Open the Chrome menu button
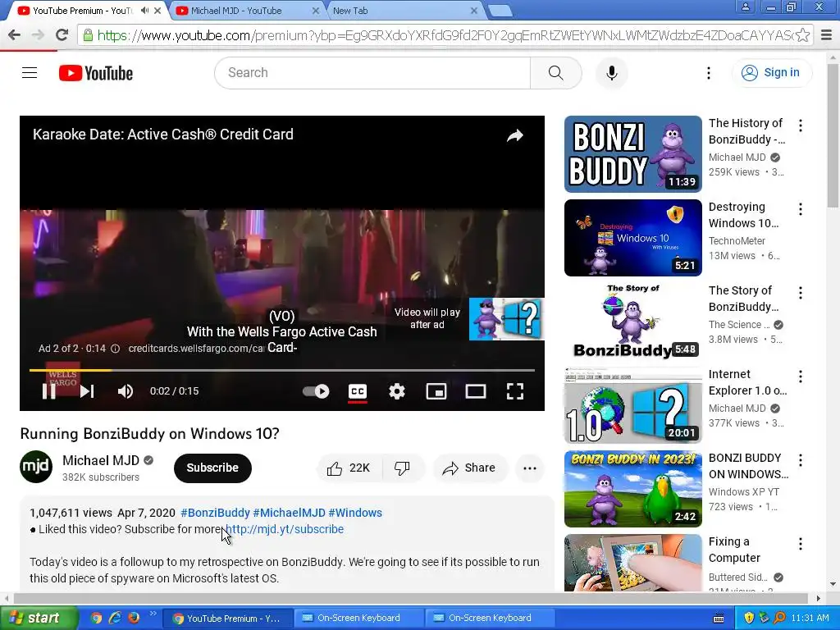The width and height of the screenshot is (840, 630). 826,35
